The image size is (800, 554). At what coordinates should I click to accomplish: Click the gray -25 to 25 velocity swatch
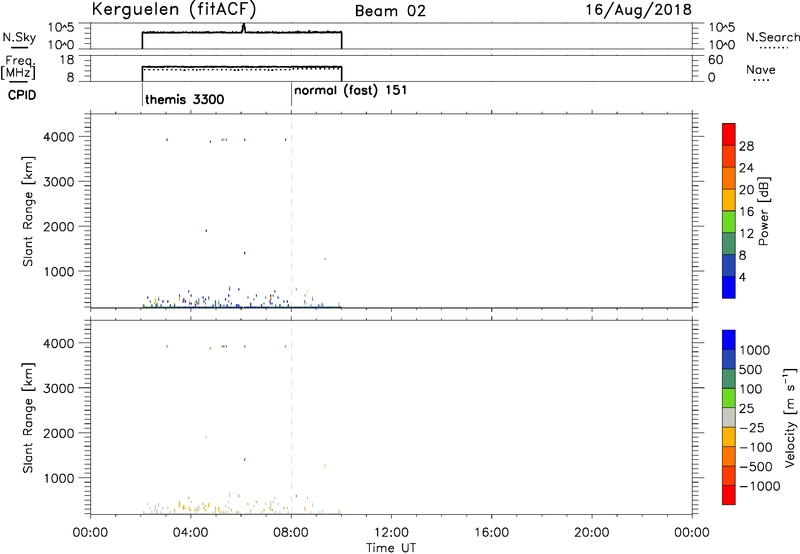729,417
